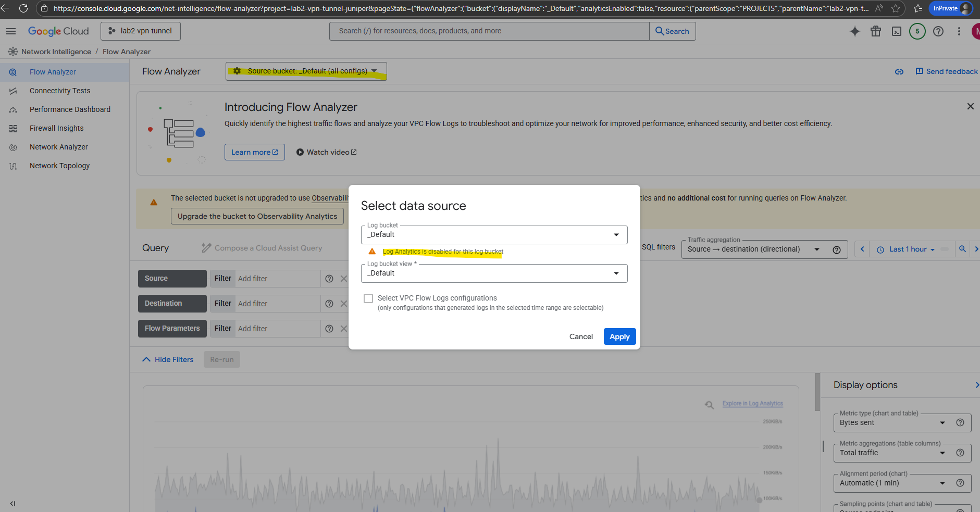Screen dimensions: 980x512
Task: Refresh the browser page
Action: tap(23, 8)
